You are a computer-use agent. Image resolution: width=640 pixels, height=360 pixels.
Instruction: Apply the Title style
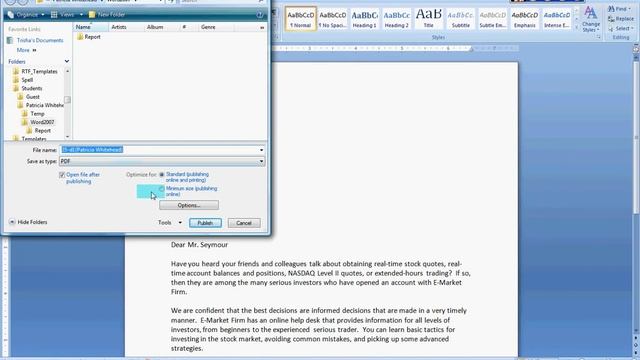coord(429,19)
